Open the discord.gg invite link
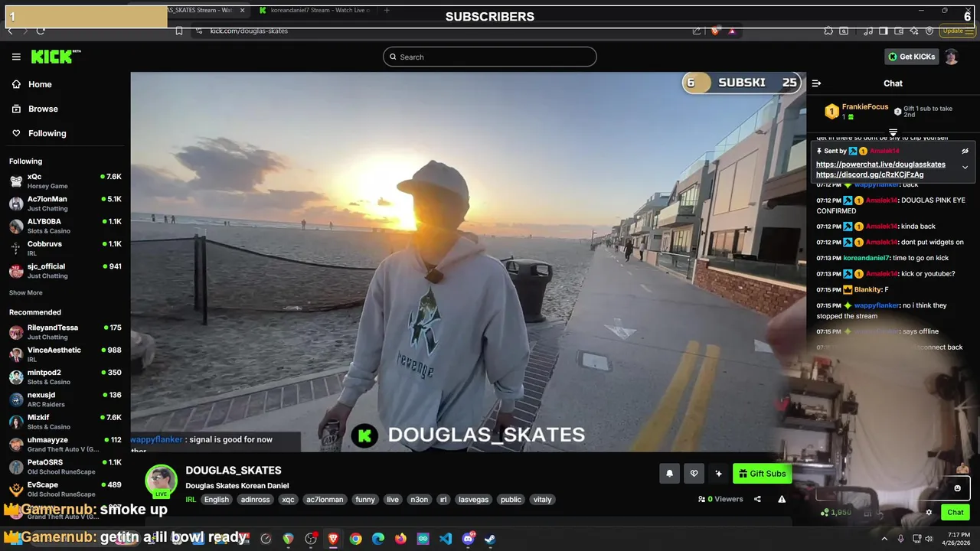 point(870,174)
